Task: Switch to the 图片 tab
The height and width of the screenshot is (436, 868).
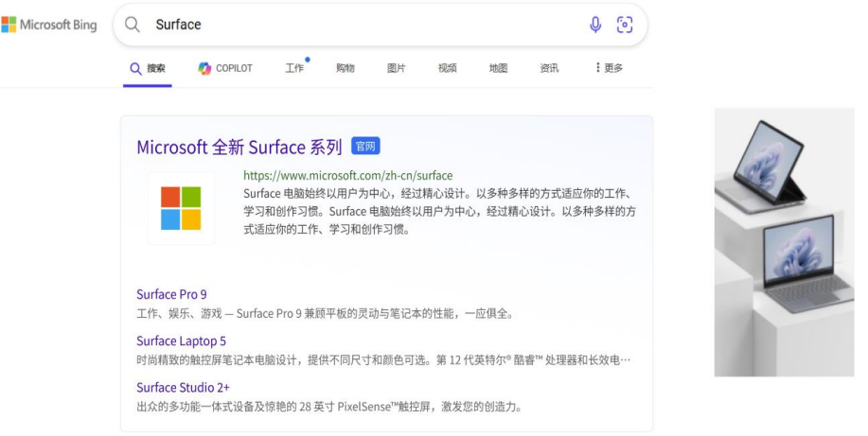Action: coord(397,68)
